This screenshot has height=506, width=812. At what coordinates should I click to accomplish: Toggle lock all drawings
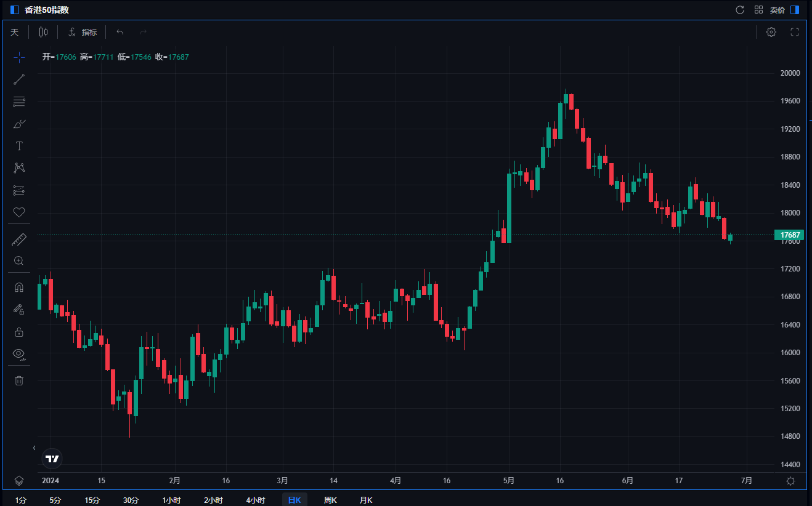point(19,332)
